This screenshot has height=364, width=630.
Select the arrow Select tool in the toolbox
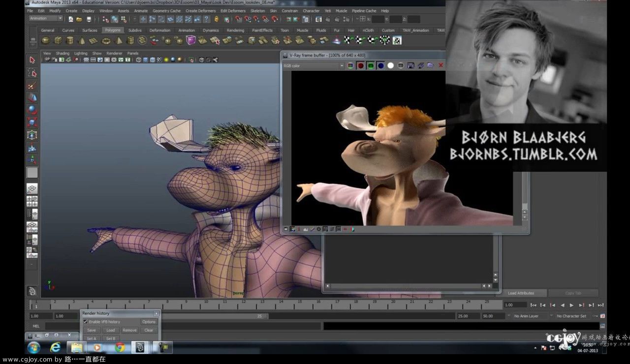click(32, 60)
